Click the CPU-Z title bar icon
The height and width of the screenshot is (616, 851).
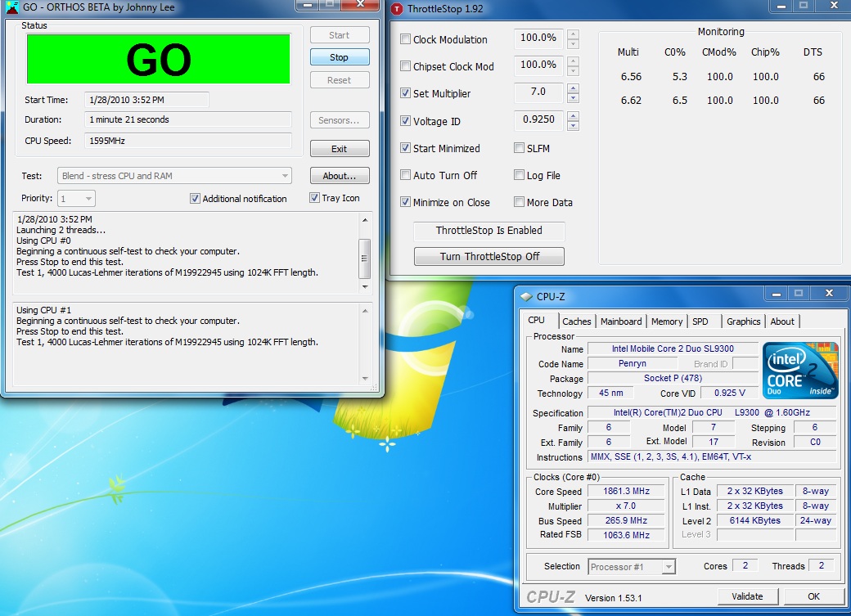(526, 297)
